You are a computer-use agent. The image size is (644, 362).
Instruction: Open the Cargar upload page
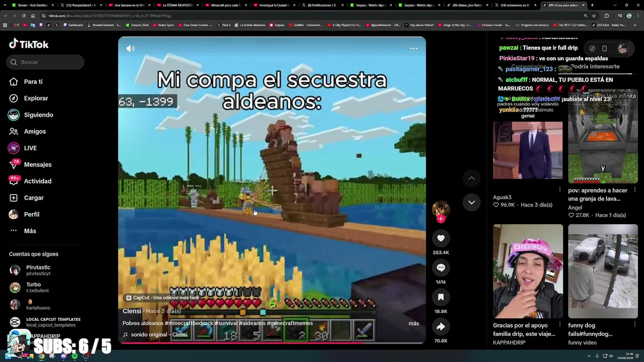tap(34, 198)
